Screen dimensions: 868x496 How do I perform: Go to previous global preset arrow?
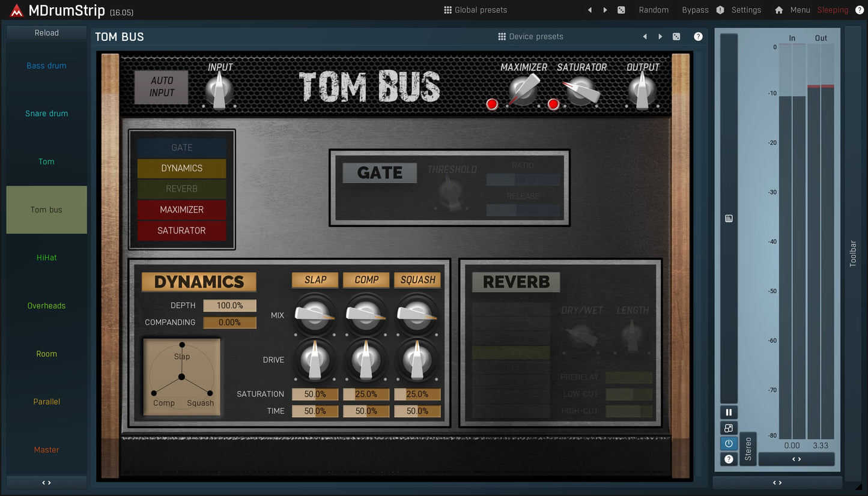[589, 10]
